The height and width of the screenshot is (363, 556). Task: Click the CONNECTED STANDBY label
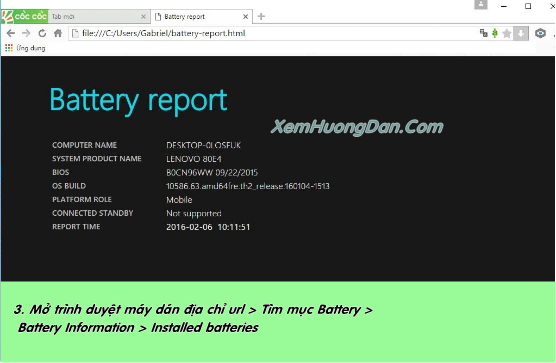point(93,213)
